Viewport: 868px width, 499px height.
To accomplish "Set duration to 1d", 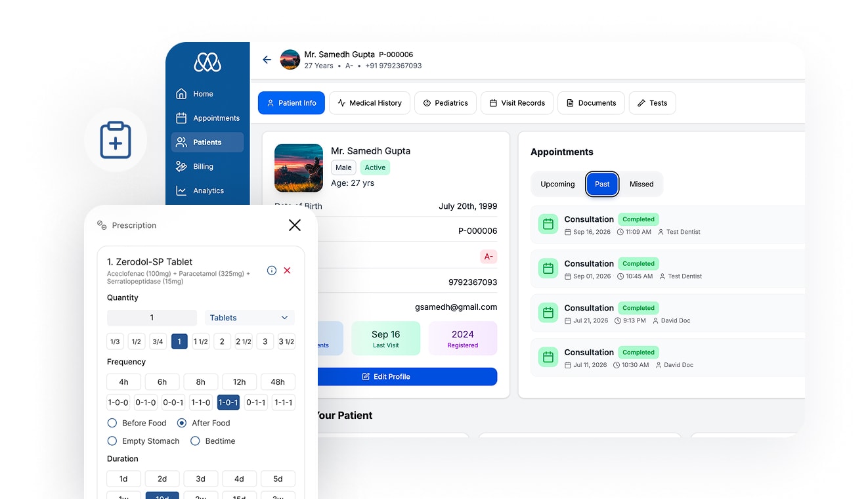I will [x=123, y=479].
